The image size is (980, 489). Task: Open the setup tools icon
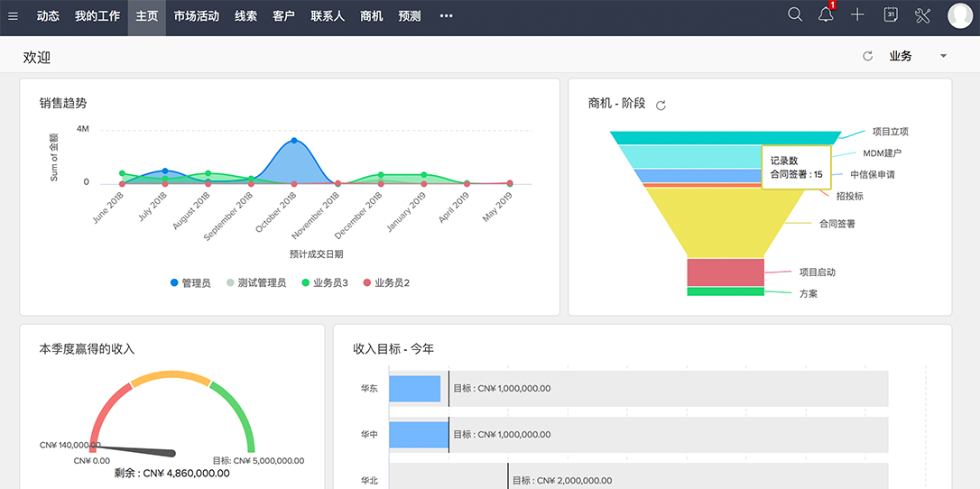pyautogui.click(x=921, y=15)
